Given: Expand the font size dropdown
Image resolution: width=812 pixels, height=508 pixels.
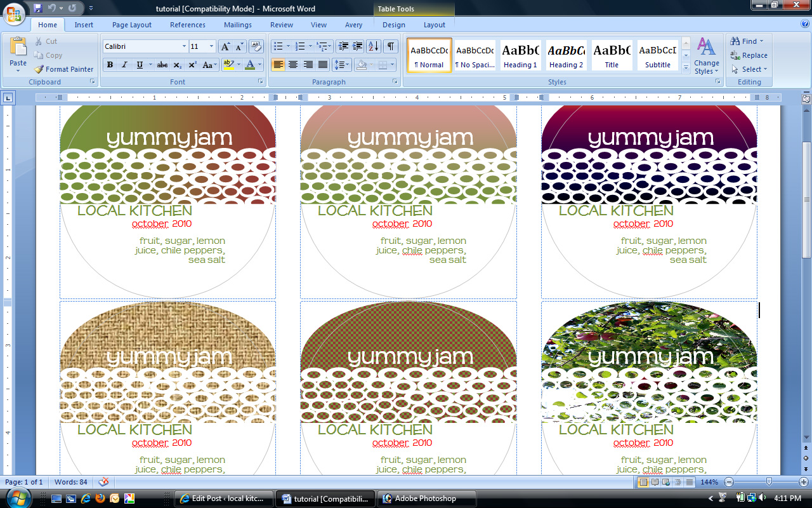Looking at the screenshot, I should (x=212, y=46).
